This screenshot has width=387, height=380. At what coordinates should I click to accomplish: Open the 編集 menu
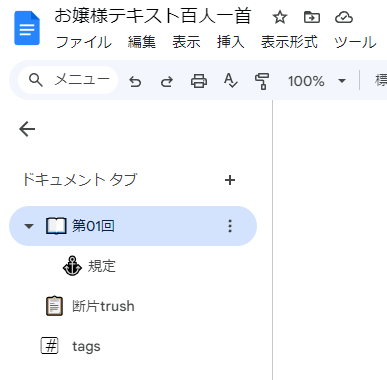coord(142,42)
